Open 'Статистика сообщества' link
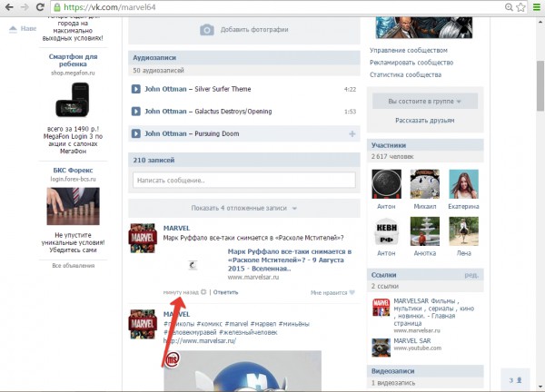The width and height of the screenshot is (545, 392). 405,74
